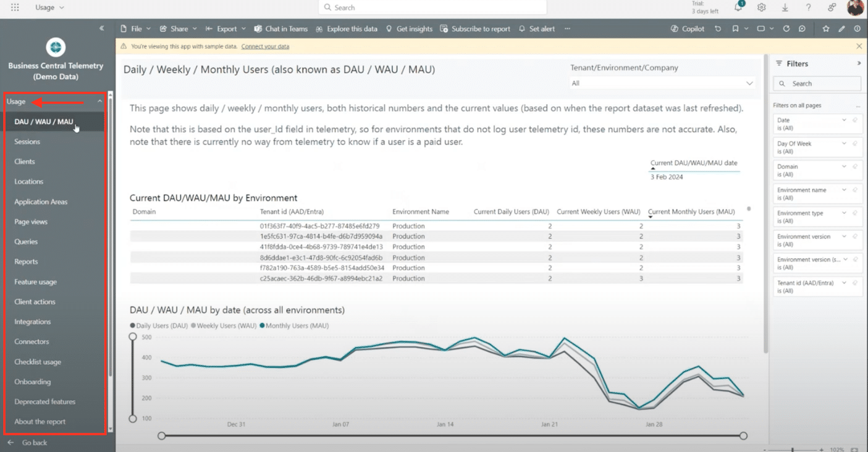
Task: Click the top Search box
Action: point(432,7)
